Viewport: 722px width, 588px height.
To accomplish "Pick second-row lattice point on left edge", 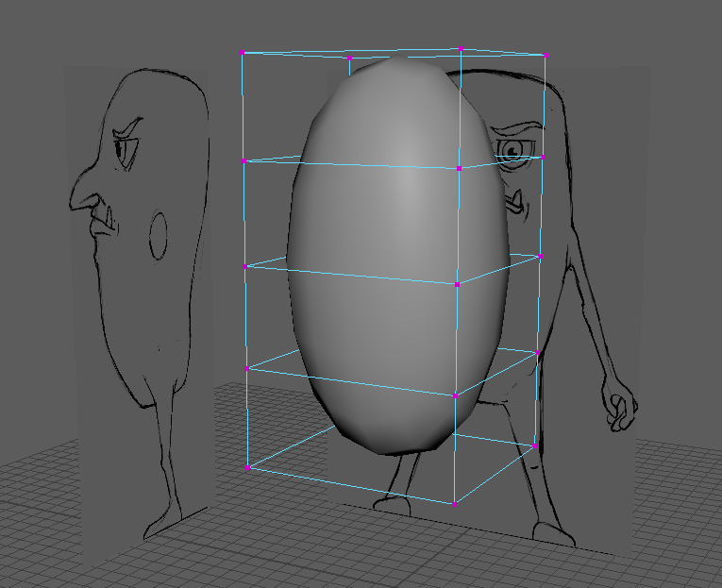I will [244, 161].
